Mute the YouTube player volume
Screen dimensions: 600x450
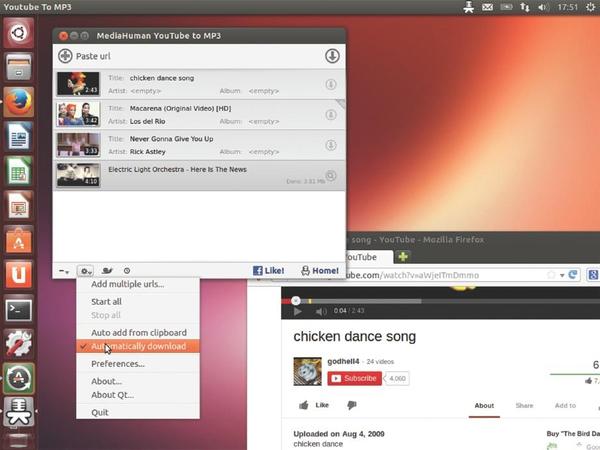[321, 311]
